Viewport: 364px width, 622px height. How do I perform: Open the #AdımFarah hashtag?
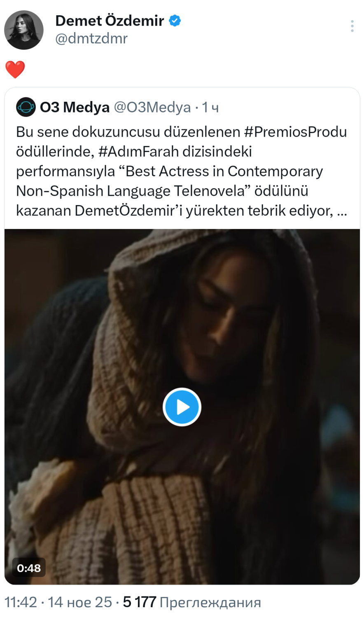coord(138,151)
